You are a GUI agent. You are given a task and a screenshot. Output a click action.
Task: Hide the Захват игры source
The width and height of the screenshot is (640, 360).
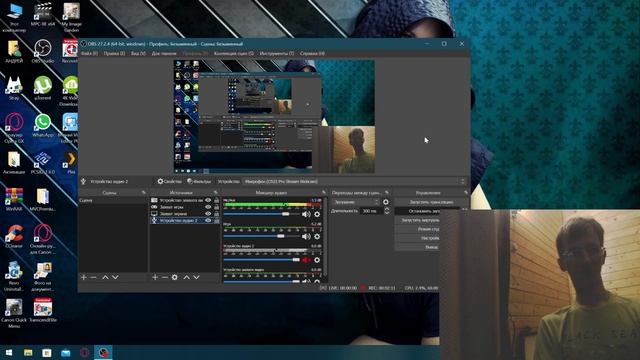click(208, 207)
